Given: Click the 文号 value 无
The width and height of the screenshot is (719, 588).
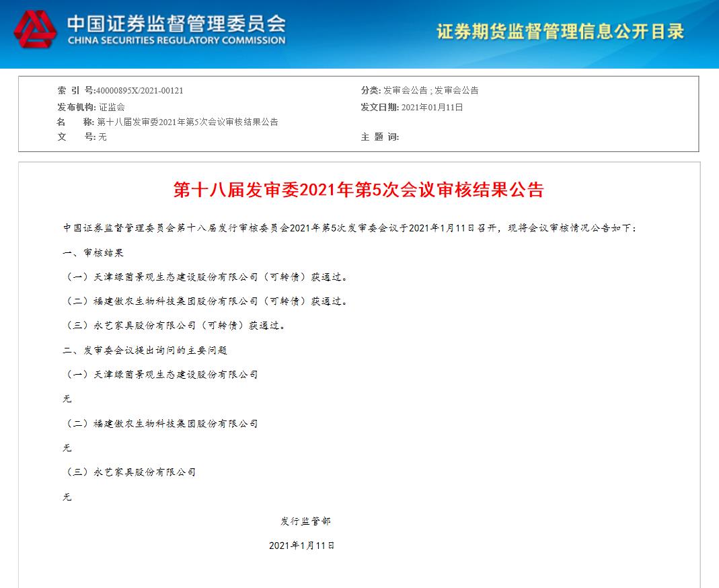Looking at the screenshot, I should click(102, 137).
